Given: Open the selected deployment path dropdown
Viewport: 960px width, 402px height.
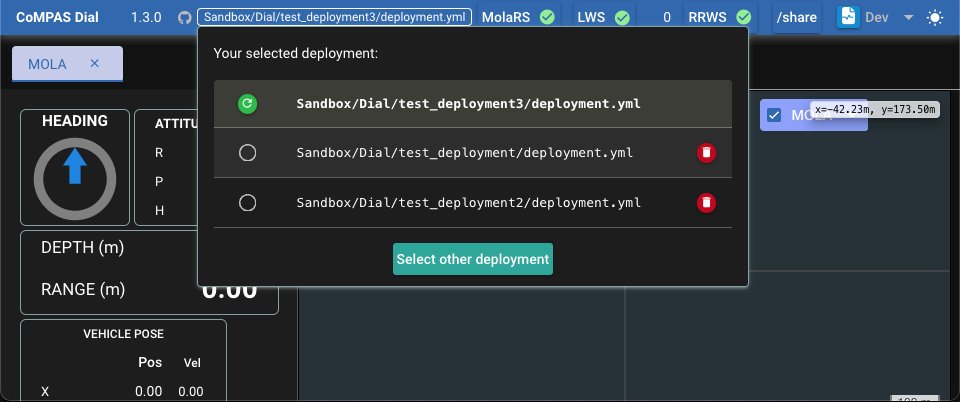Looking at the screenshot, I should pos(335,18).
